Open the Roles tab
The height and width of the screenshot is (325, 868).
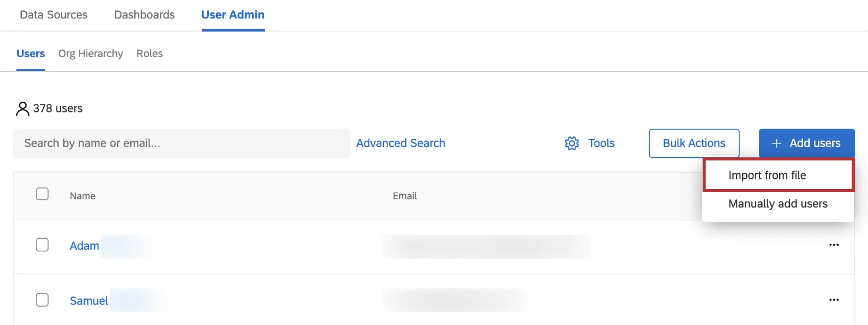149,53
